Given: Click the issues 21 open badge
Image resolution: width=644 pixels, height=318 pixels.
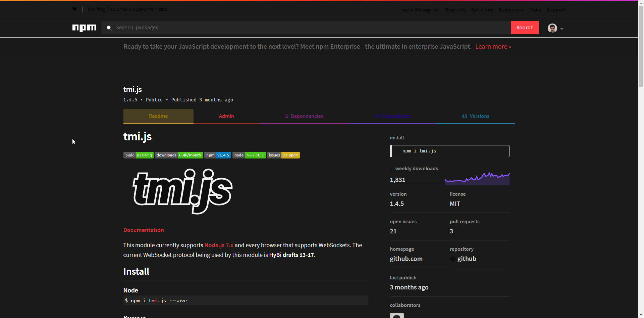Looking at the screenshot, I should tap(283, 155).
